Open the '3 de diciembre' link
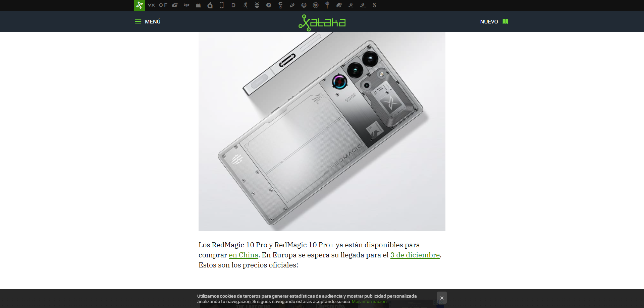Image resolution: width=644 pixels, height=308 pixels. (415, 255)
